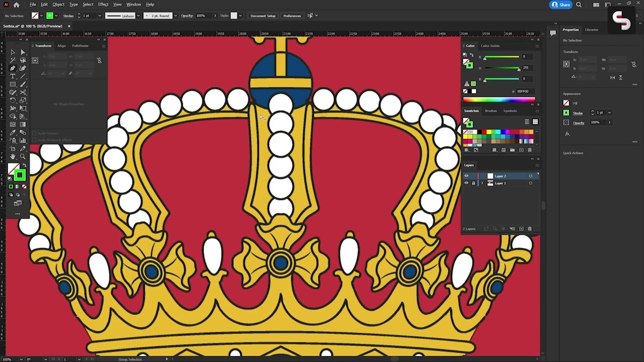Click the Preferences button
The width and height of the screenshot is (644, 362).
click(292, 16)
